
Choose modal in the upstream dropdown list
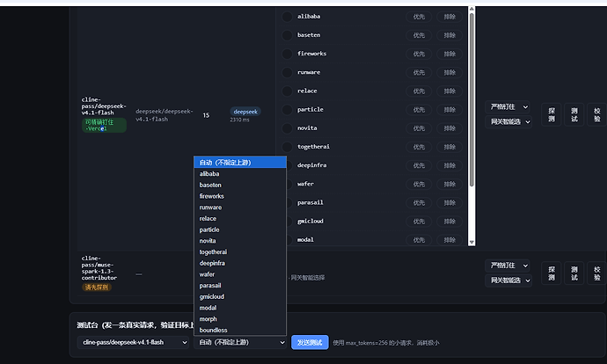coord(240,308)
